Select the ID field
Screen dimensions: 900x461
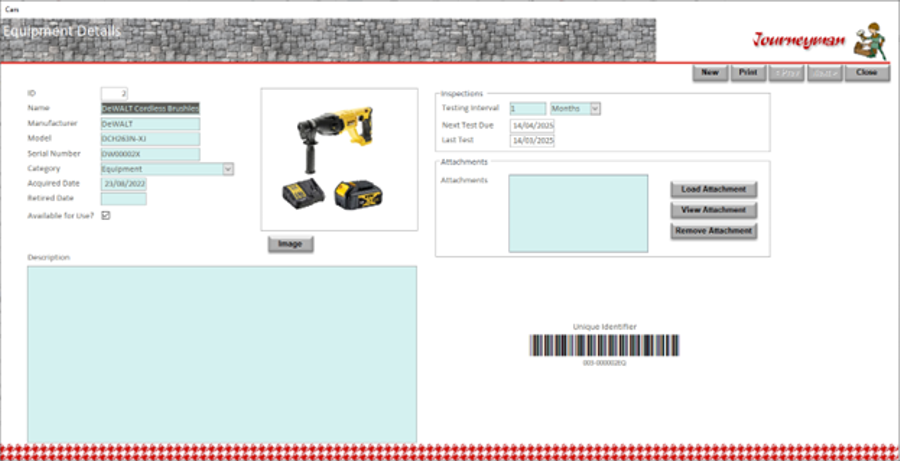tap(114, 94)
